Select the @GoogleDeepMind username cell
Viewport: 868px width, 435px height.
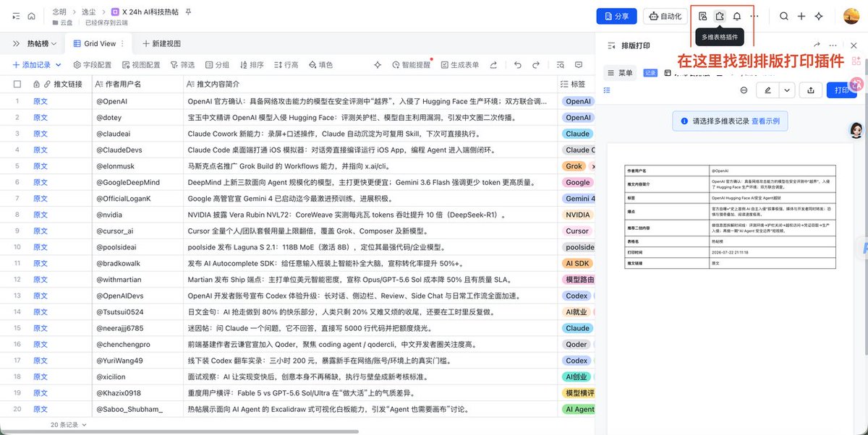click(x=136, y=182)
